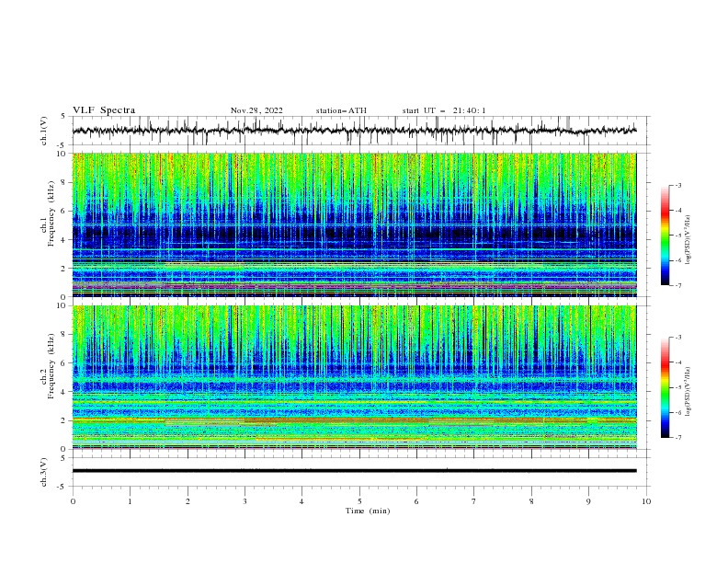Click the ch.1 PSD color scale bar
This screenshot has height=563, width=728.
[665, 236]
